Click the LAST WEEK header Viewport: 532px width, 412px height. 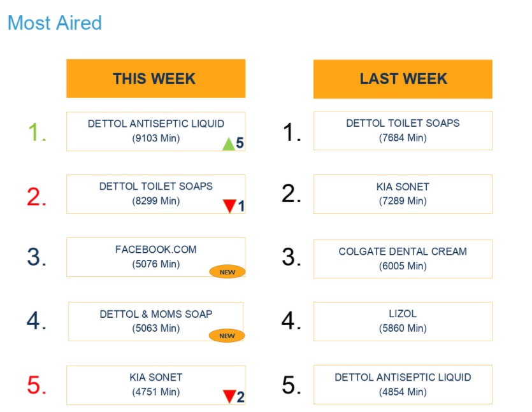(x=403, y=79)
